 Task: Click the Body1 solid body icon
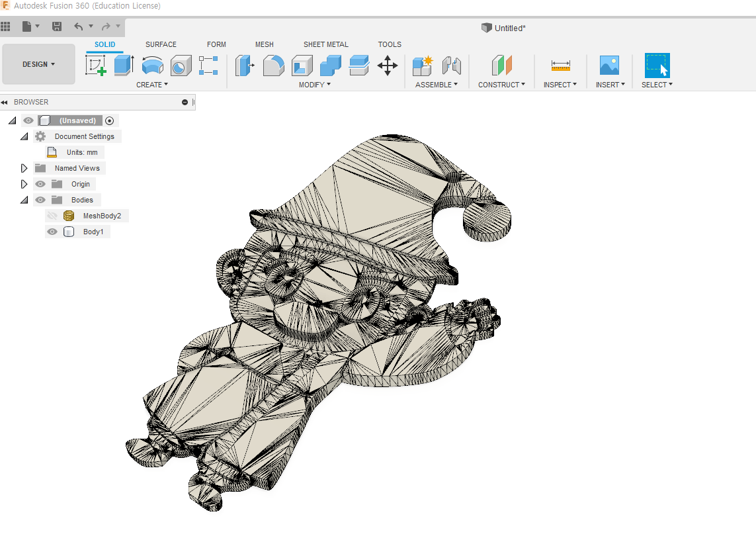coord(69,232)
